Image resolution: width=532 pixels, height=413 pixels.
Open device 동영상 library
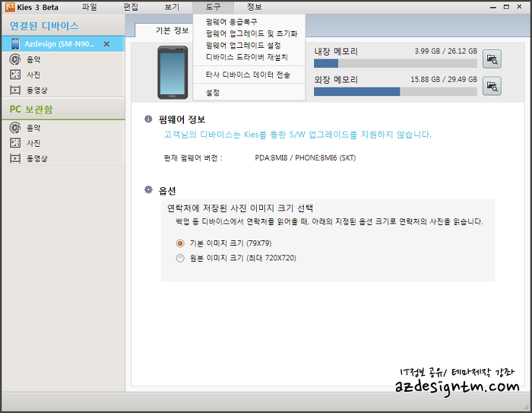tap(37, 90)
